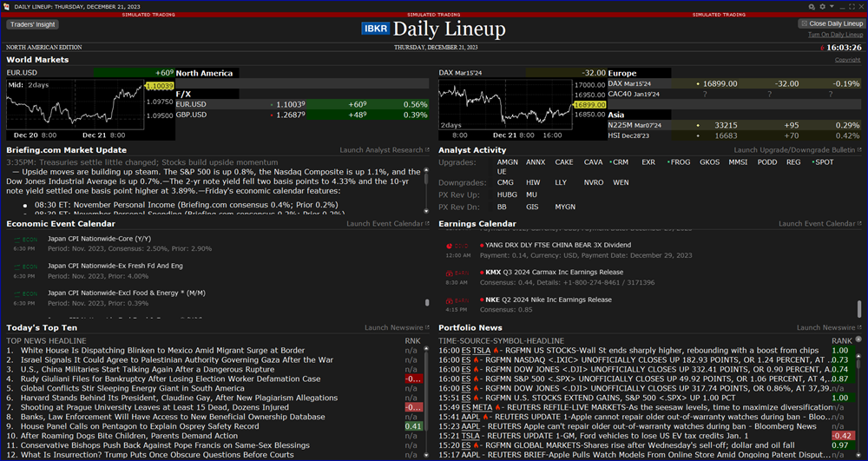Select the CAC40 Jan19'24 row
This screenshot has width=868, height=461.
click(734, 94)
